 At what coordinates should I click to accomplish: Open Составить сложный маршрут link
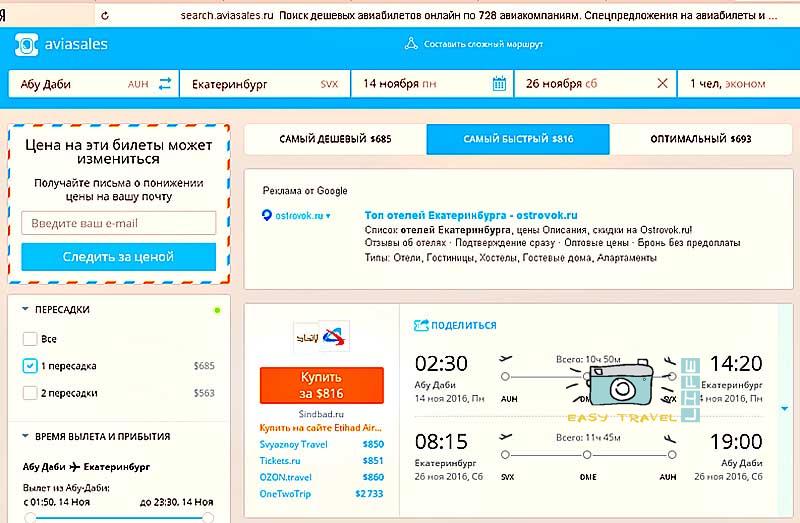point(483,44)
